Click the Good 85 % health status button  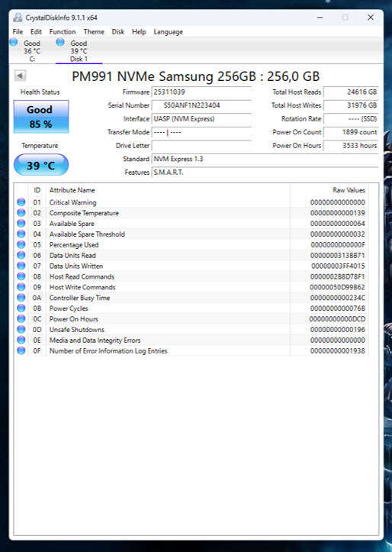[x=41, y=117]
